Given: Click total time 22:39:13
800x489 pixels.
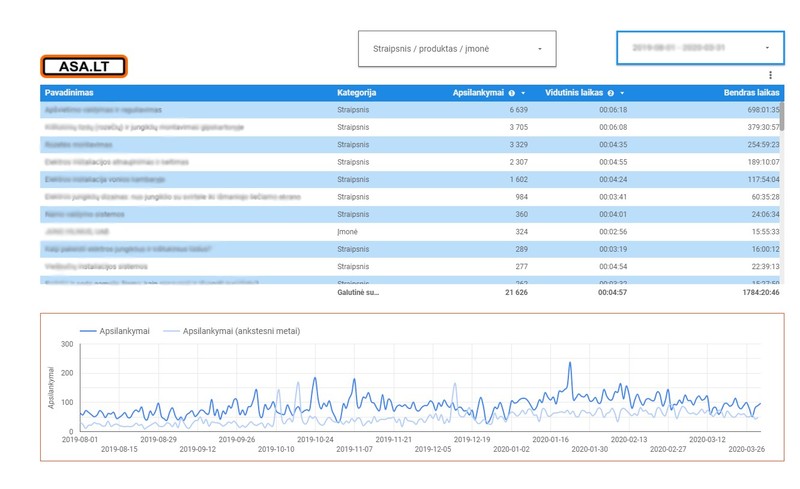Looking at the screenshot, I should click(765, 266).
